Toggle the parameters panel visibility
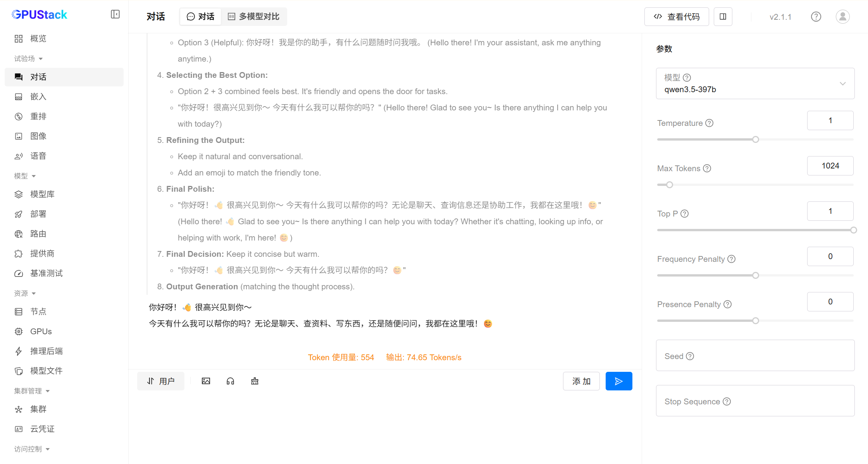The width and height of the screenshot is (868, 464). point(723,17)
